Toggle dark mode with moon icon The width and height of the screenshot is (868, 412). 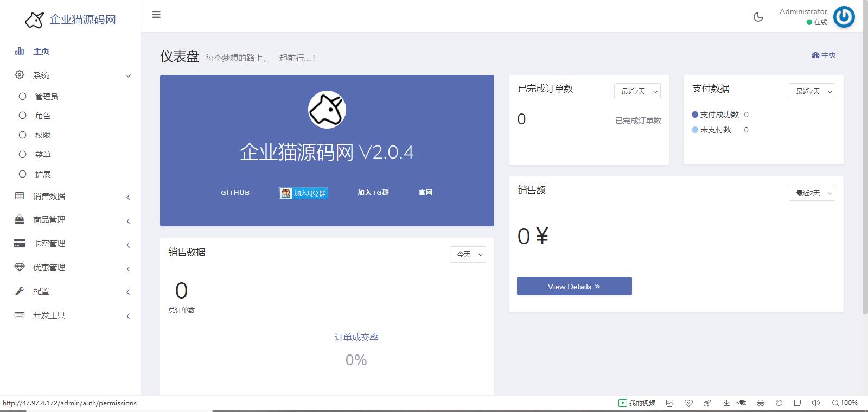pyautogui.click(x=758, y=17)
